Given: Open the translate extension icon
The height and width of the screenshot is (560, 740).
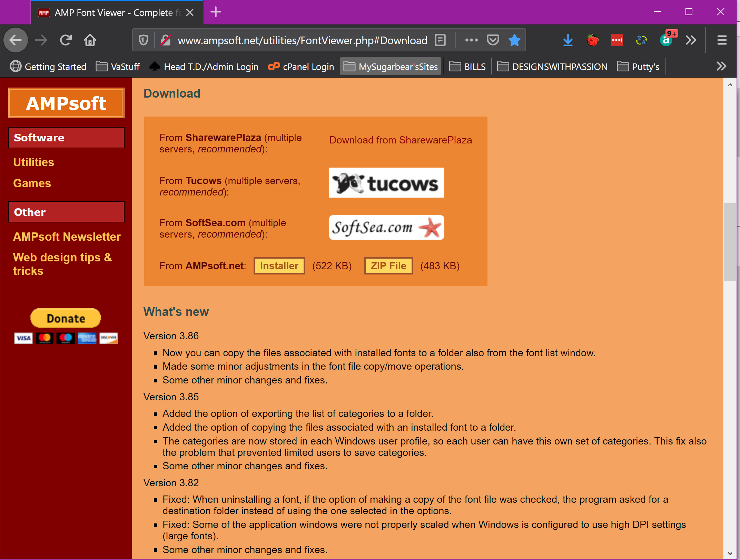Looking at the screenshot, I should [641, 40].
